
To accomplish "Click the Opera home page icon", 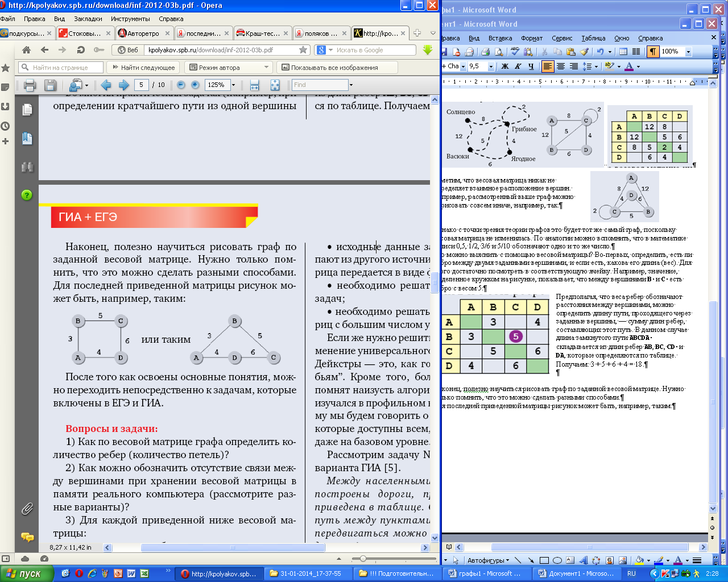I will [x=26, y=50].
